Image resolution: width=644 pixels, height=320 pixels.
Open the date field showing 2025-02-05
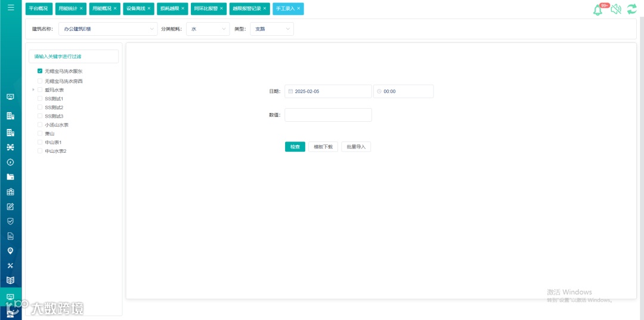pos(328,91)
